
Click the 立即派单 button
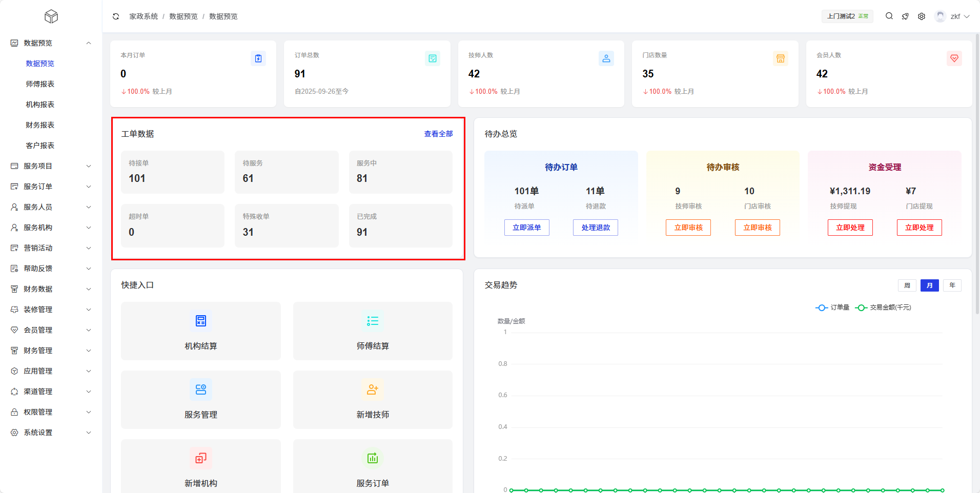(526, 228)
